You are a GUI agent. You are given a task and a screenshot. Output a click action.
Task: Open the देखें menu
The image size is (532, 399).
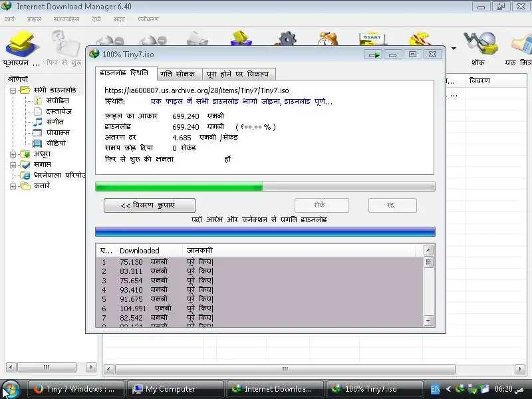point(96,19)
